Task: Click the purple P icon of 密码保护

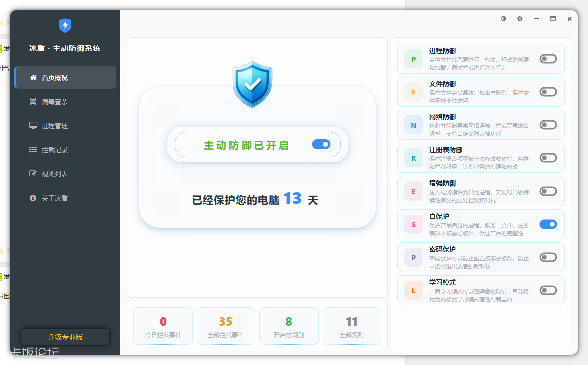Action: (413, 257)
